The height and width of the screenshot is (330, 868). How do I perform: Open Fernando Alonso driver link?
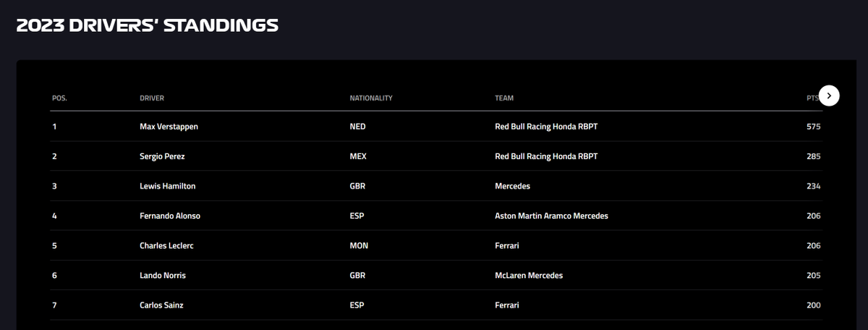(x=170, y=216)
